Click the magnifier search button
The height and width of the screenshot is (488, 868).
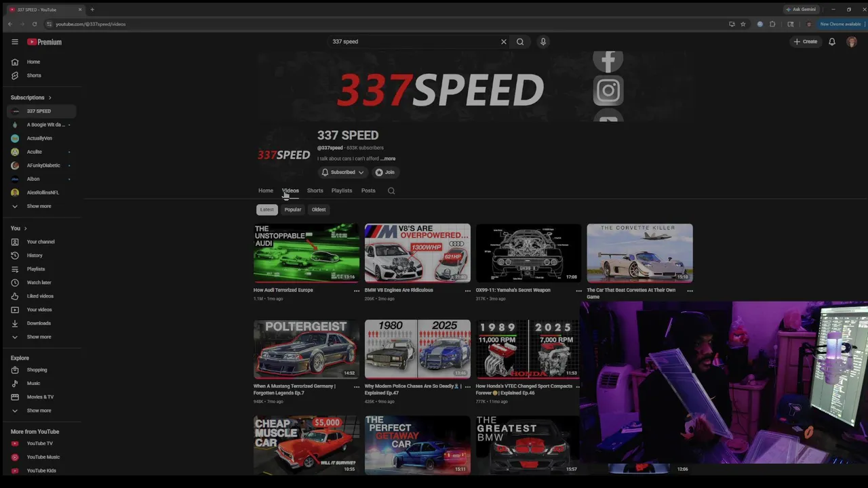pos(520,42)
